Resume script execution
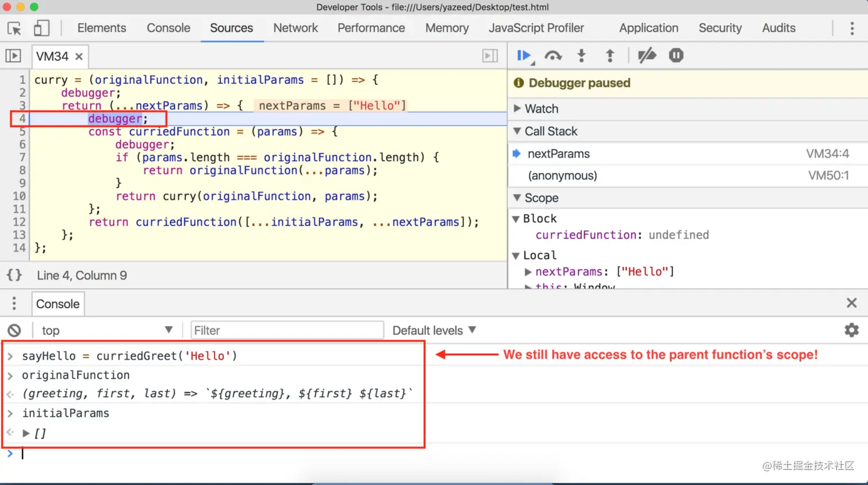This screenshot has width=868, height=485. click(524, 56)
